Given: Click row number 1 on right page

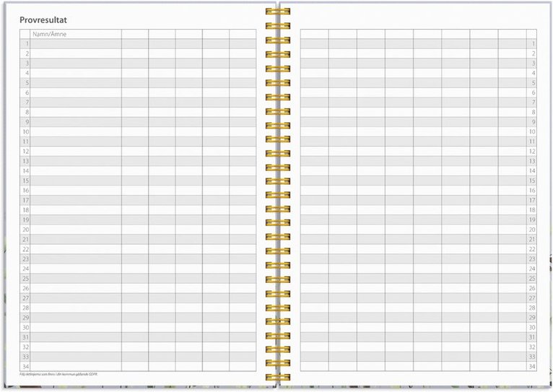Looking at the screenshot, I should click(532, 44).
